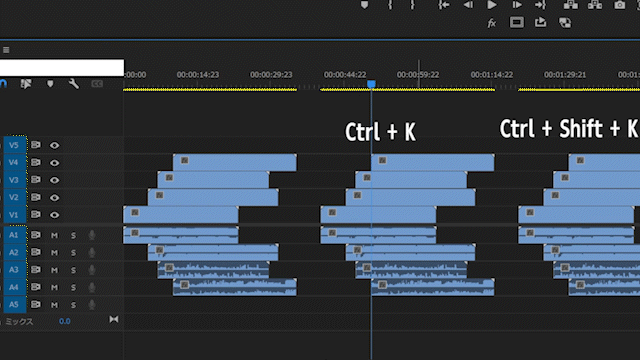Toggle linked selection in timeline

(x=26, y=84)
